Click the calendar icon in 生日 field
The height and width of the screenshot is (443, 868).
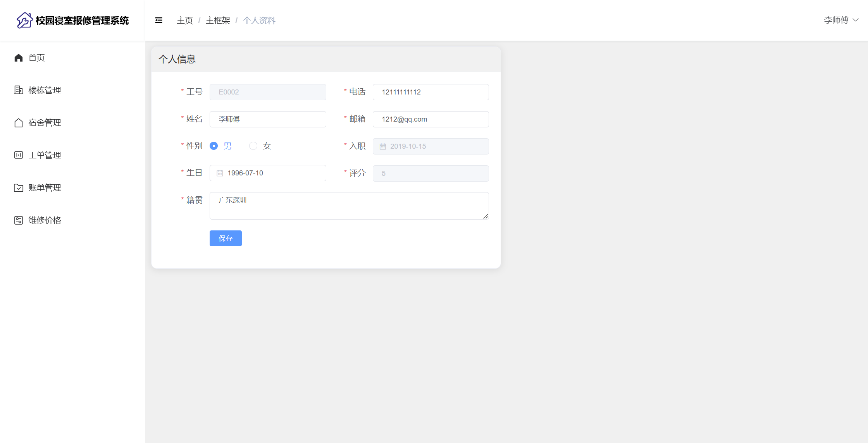pyautogui.click(x=220, y=173)
